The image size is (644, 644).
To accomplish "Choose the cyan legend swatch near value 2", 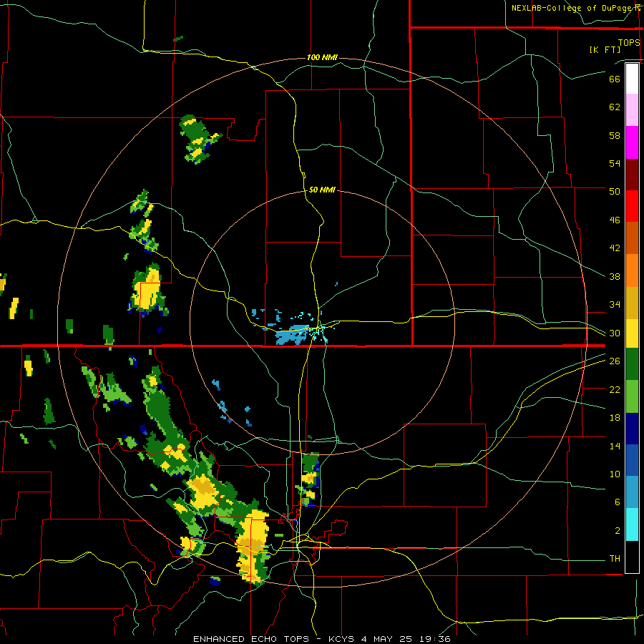I will point(632,525).
